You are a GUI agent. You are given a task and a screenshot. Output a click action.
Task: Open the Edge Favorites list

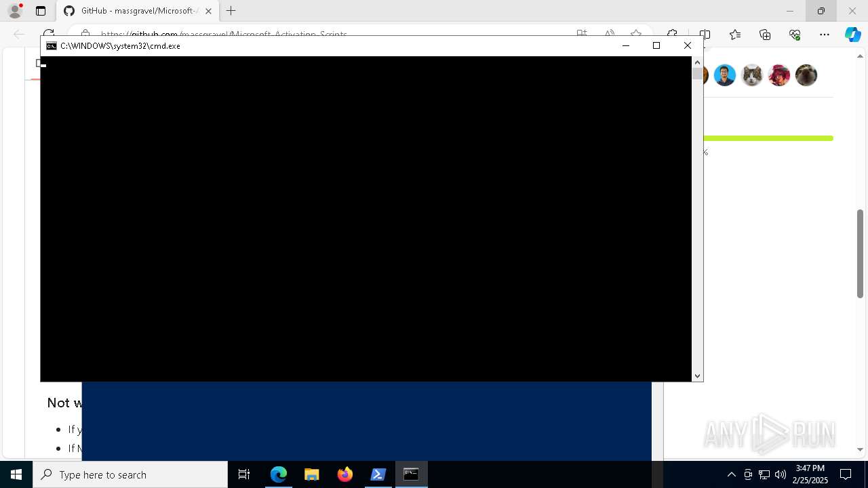point(735,35)
